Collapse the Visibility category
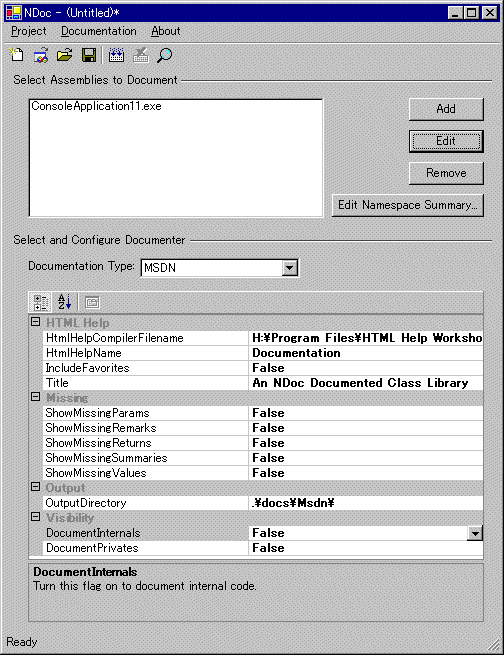 click(36, 517)
